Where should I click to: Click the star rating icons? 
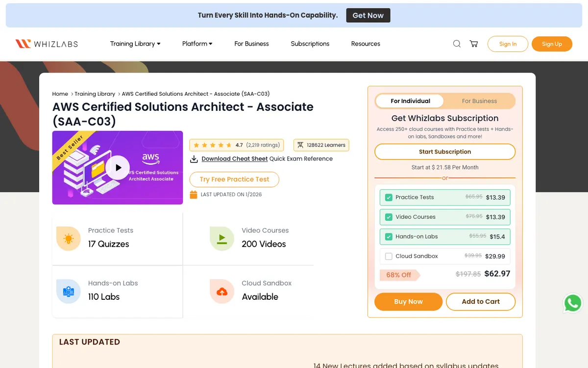(x=213, y=145)
